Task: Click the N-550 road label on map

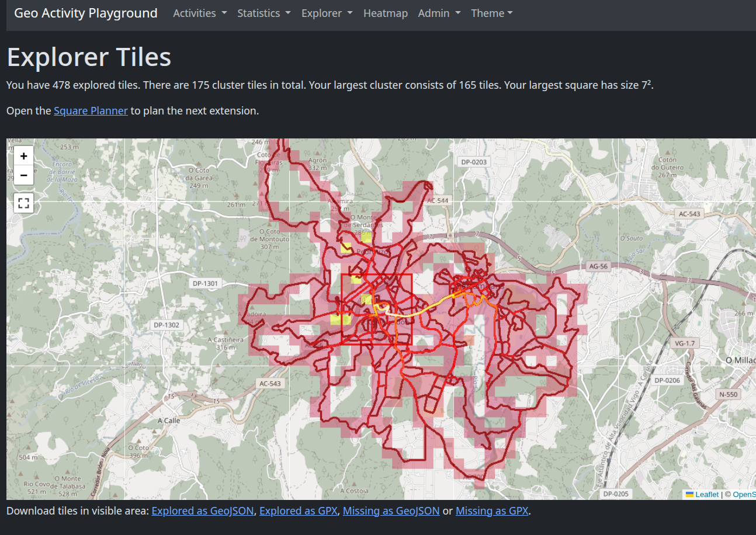Action: 729,394
